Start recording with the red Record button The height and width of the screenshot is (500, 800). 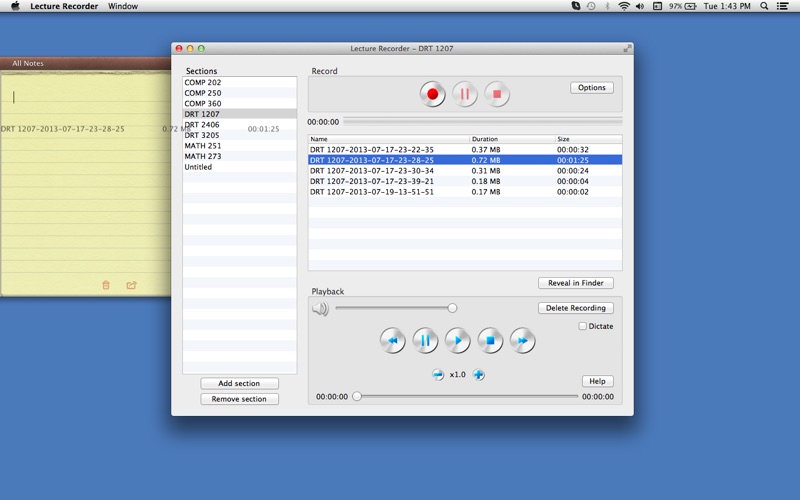pos(432,94)
